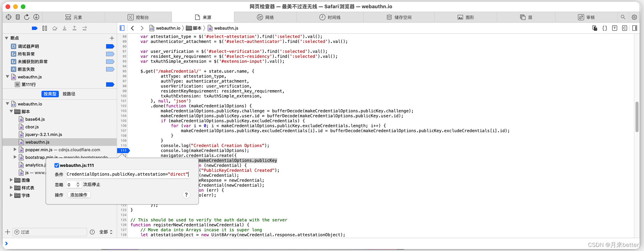Switch to the 层 tab

pos(526,17)
